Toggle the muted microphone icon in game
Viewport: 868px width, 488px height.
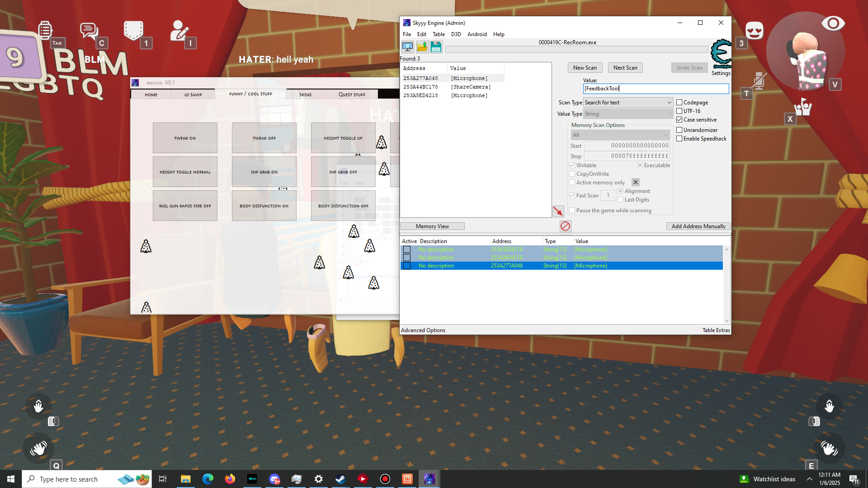pyautogui.click(x=759, y=81)
